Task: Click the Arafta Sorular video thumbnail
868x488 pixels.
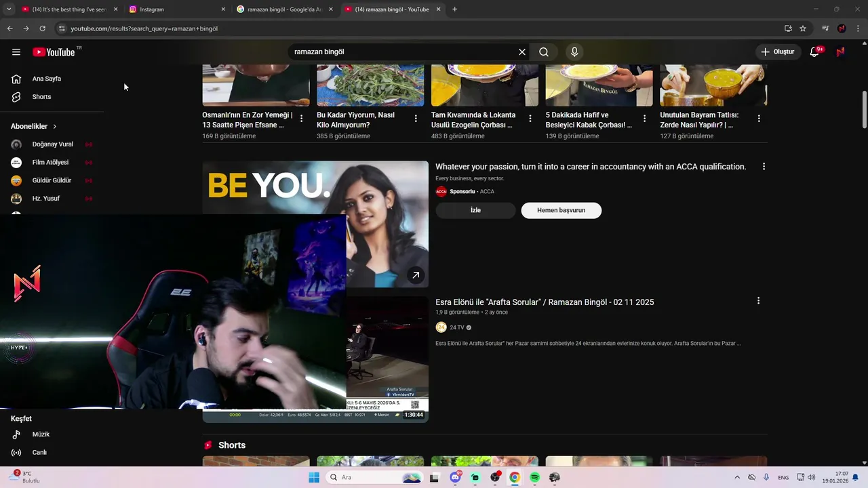Action: 387,359
